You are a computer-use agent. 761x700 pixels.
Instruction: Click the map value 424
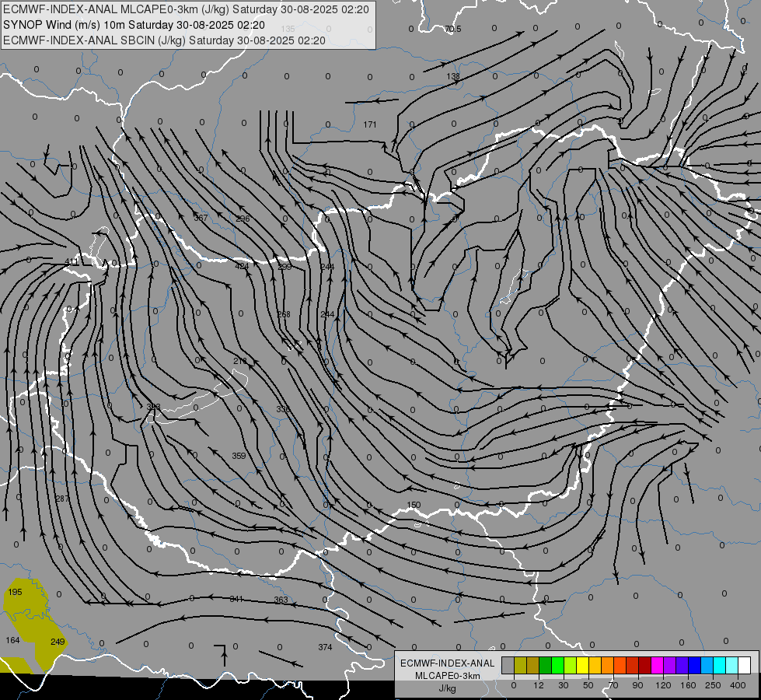coord(242,266)
